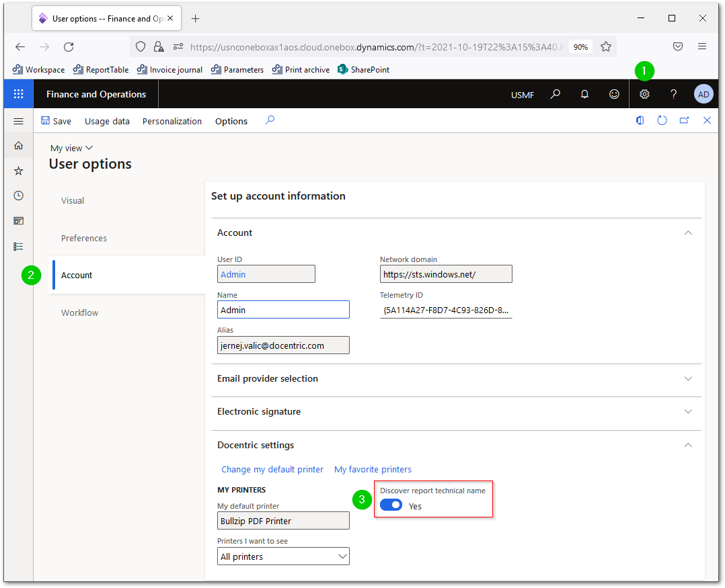Toggle Discover report technical name
725x588 pixels.
[391, 505]
